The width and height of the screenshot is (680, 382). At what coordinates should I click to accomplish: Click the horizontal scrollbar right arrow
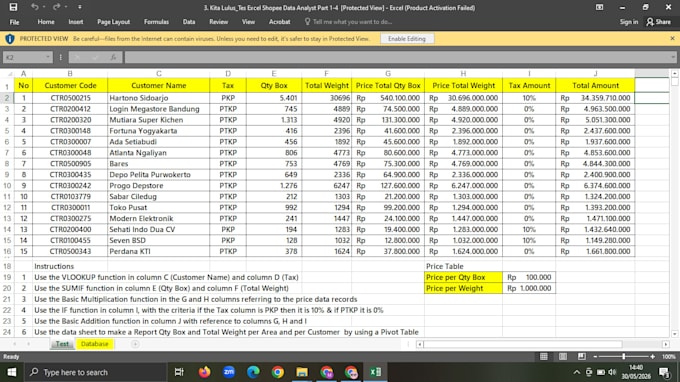(666, 344)
